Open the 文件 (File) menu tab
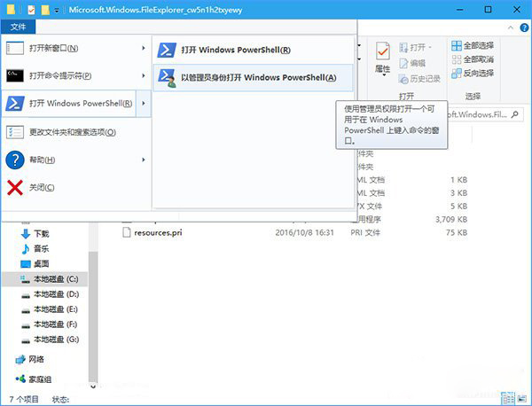Image resolution: width=532 pixels, height=406 pixels. click(18, 27)
